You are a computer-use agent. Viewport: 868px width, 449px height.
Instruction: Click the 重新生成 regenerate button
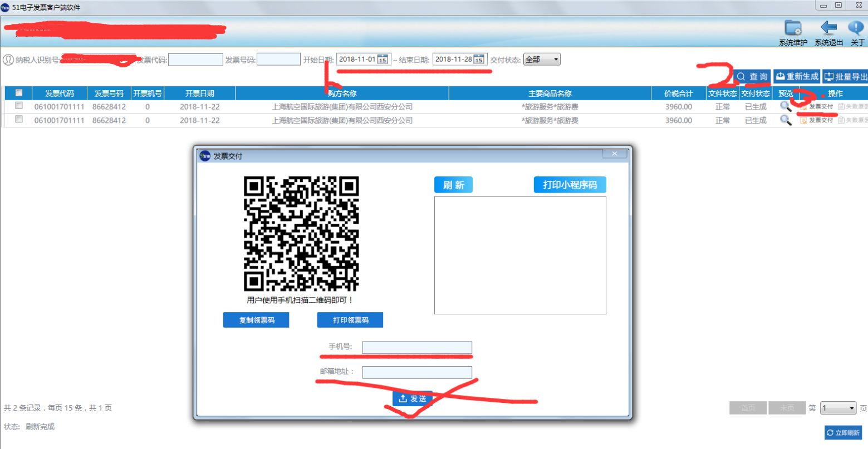tap(797, 77)
